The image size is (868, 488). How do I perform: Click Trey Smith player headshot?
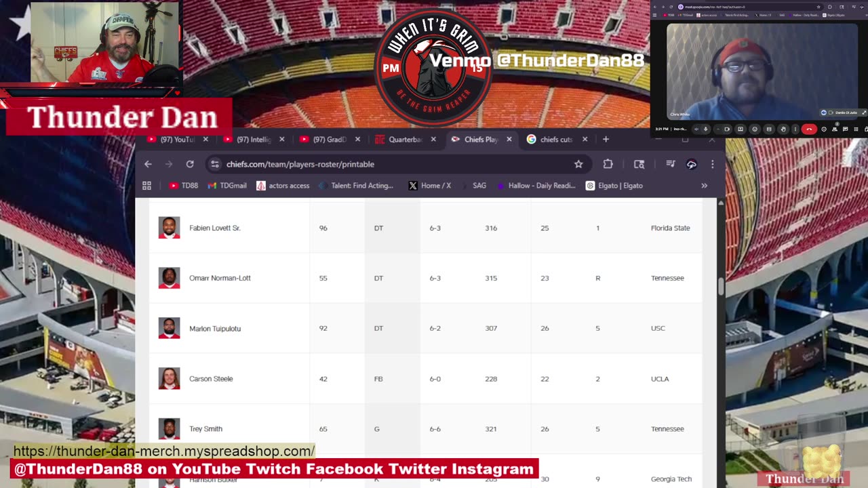(169, 428)
